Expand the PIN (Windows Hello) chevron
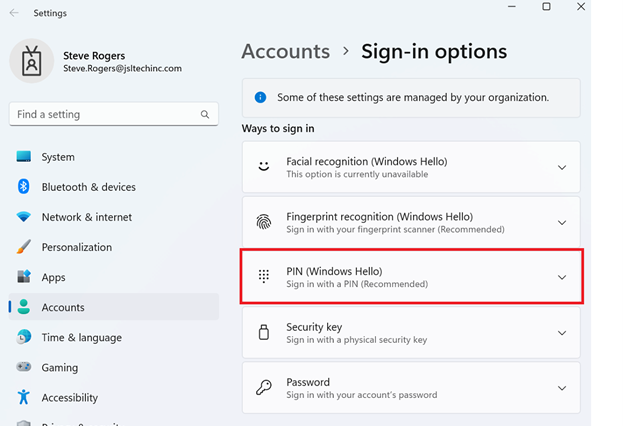 [x=561, y=277]
